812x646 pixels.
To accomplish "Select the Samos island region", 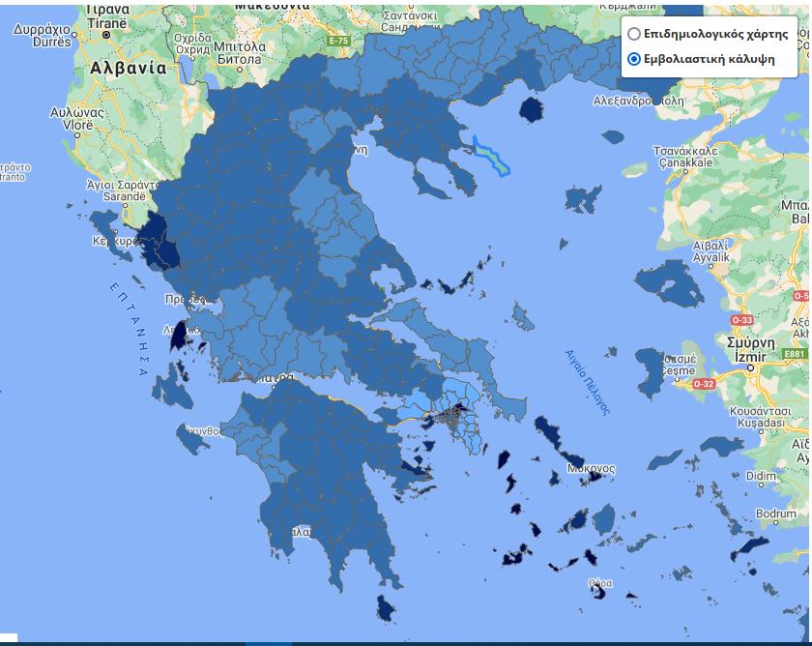I will (721, 445).
